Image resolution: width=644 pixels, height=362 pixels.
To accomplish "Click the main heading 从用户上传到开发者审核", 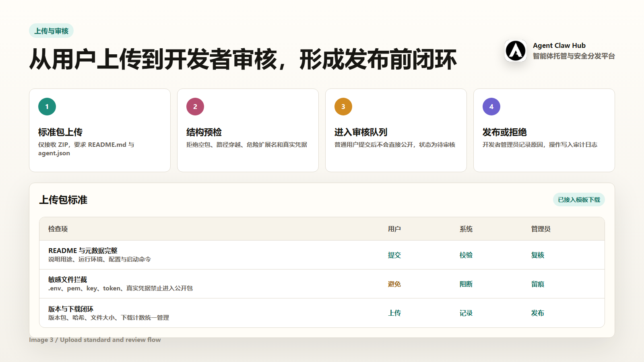I will [x=243, y=60].
